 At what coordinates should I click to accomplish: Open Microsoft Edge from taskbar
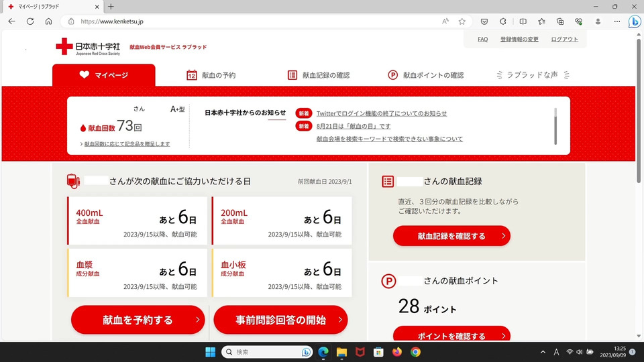click(323, 352)
